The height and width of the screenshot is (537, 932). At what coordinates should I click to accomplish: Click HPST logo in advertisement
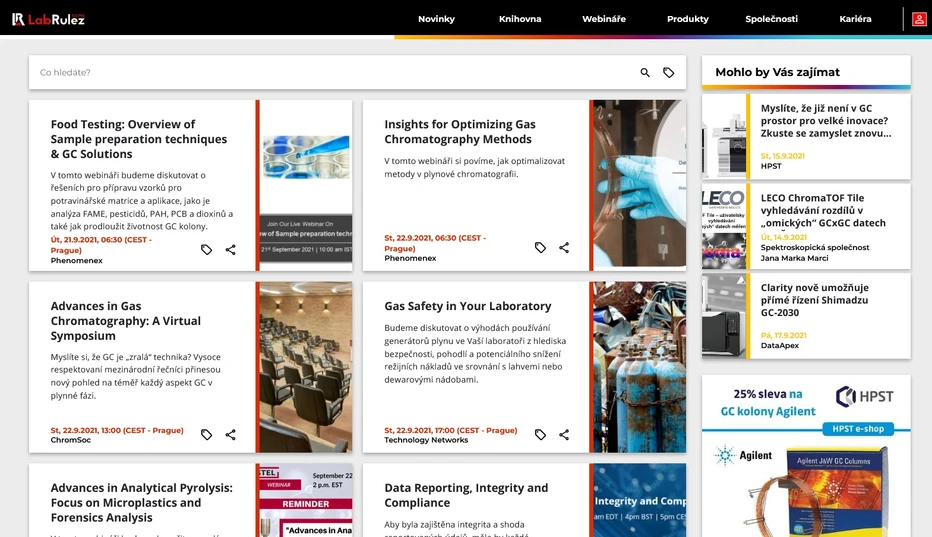coord(865,396)
